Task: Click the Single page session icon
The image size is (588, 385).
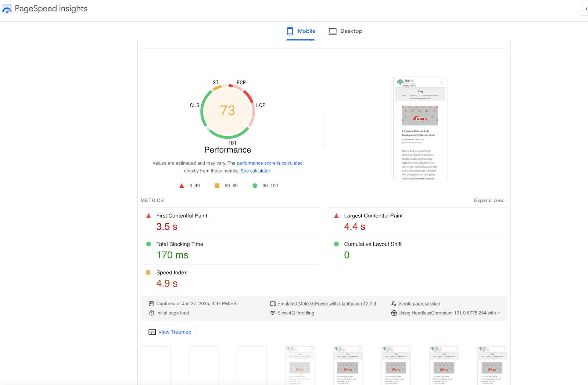Action: (394, 304)
